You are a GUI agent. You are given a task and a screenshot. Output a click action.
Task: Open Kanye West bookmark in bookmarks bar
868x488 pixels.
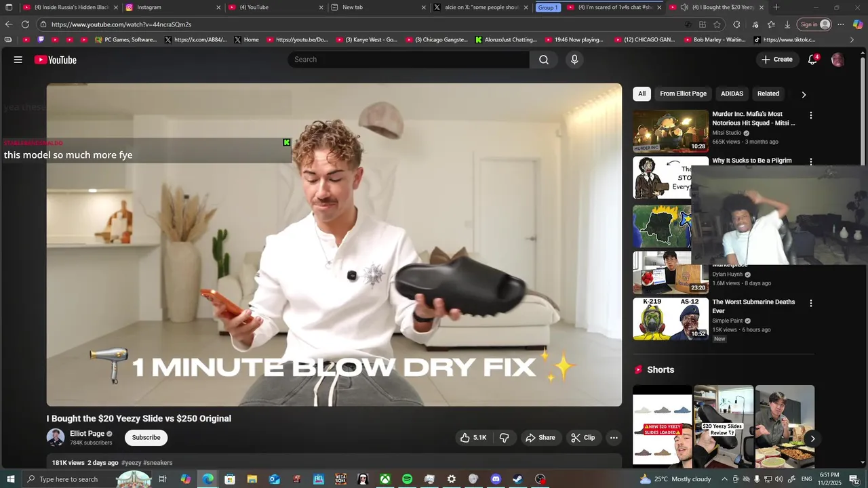pos(367,40)
